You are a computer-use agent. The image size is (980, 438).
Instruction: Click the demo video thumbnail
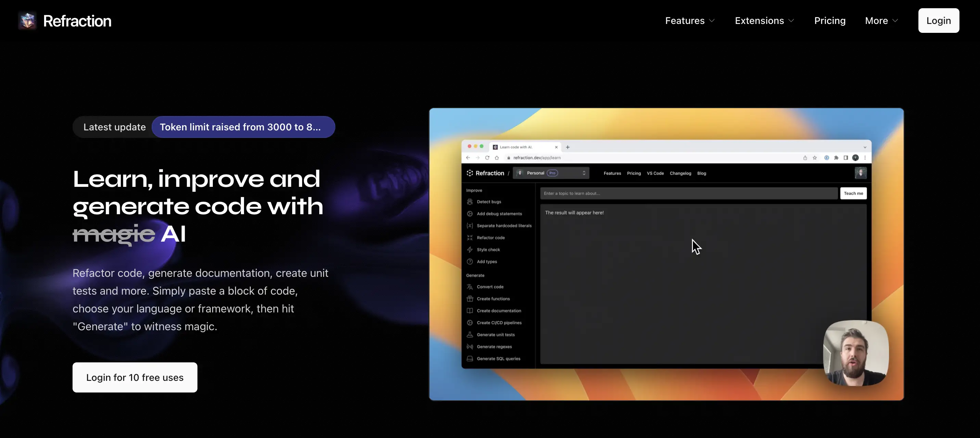pos(666,254)
